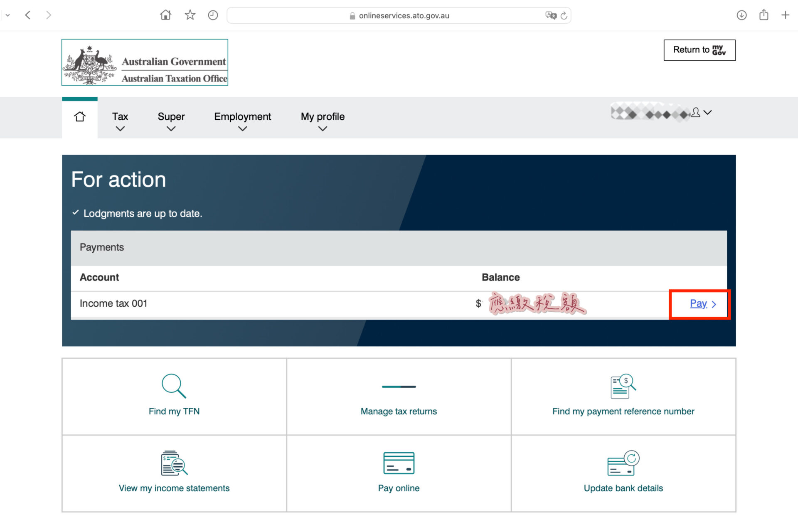Viewport: 798px width, 532px height.
Task: Open Manage tax returns link
Action: 399,411
